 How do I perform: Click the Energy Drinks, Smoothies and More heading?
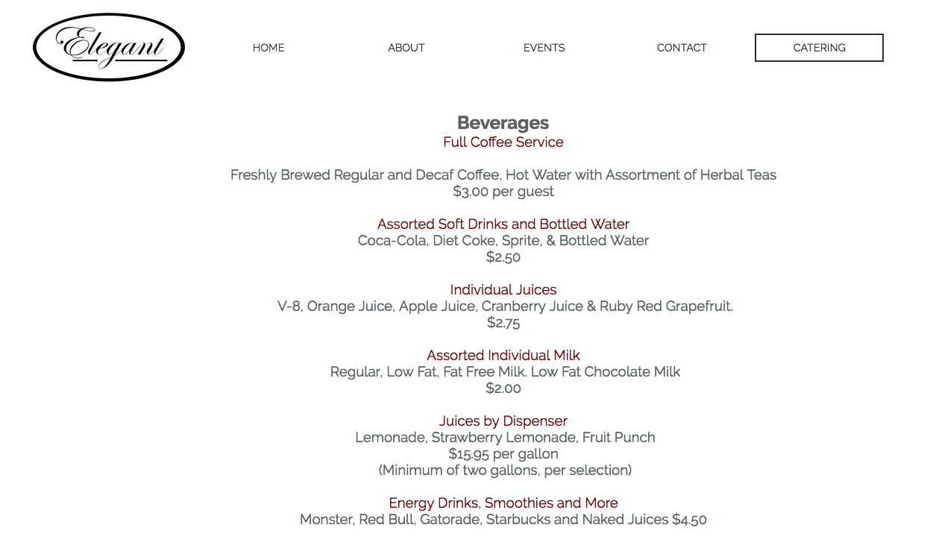[503, 503]
